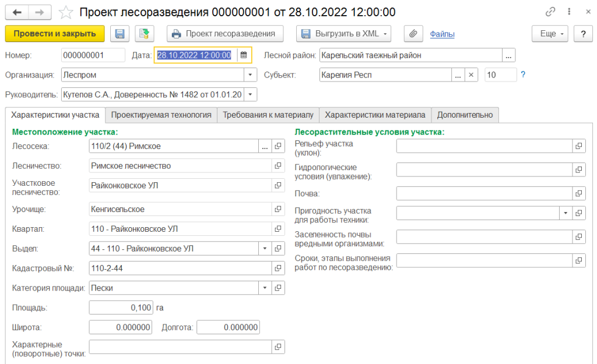Image resolution: width=597 pixels, height=364 pixels.
Task: Click the Площадь value field
Action: click(121, 308)
